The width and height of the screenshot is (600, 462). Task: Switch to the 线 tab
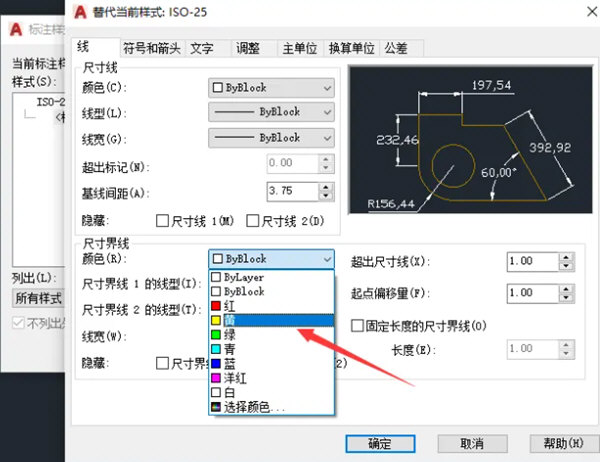click(96, 48)
